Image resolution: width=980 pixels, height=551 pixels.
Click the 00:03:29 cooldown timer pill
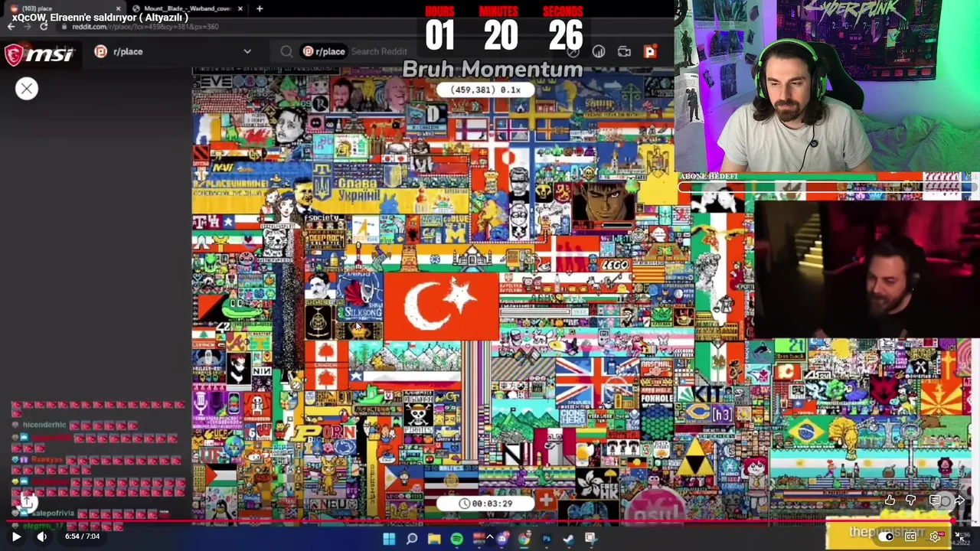tap(485, 504)
